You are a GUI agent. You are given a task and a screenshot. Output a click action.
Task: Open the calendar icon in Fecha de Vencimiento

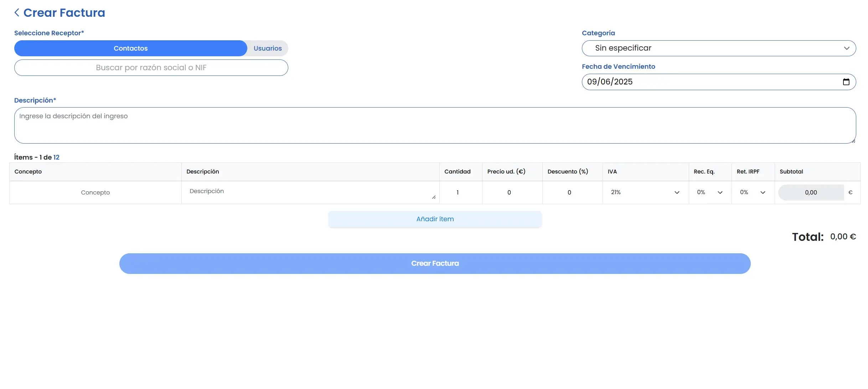[846, 82]
